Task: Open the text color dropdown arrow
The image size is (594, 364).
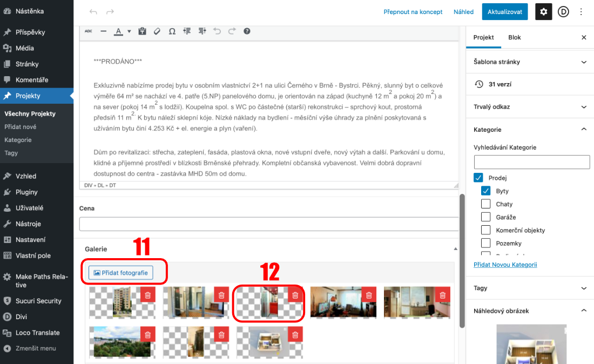Action: point(129,31)
